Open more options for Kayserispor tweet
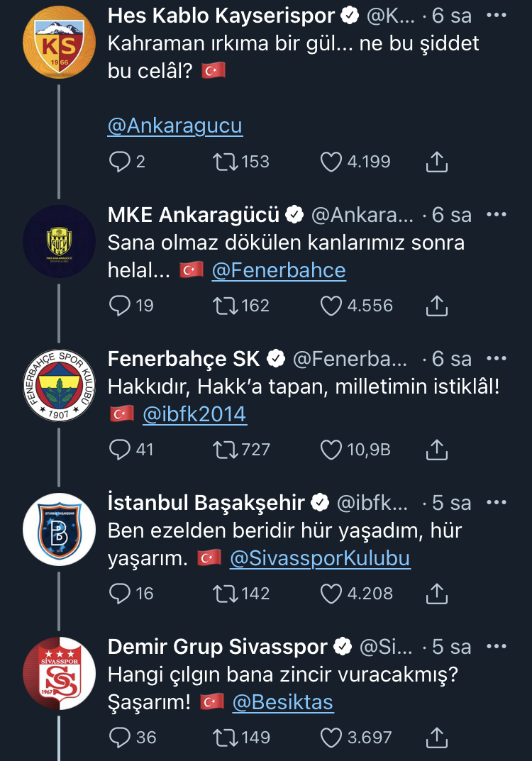This screenshot has height=761, width=532. click(496, 15)
